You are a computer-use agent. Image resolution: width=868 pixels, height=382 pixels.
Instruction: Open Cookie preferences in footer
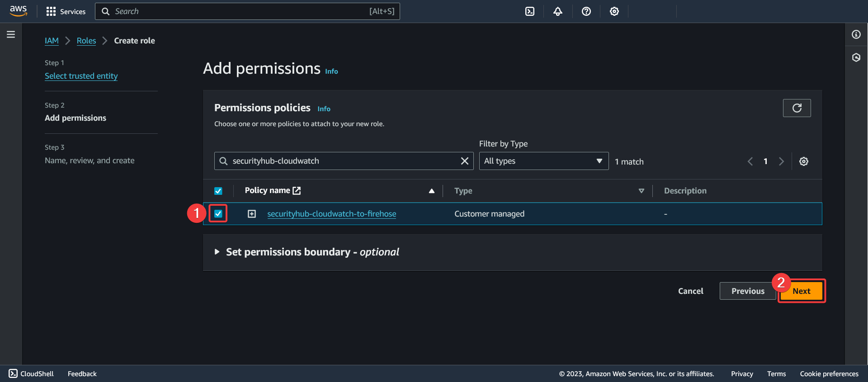[x=829, y=373]
